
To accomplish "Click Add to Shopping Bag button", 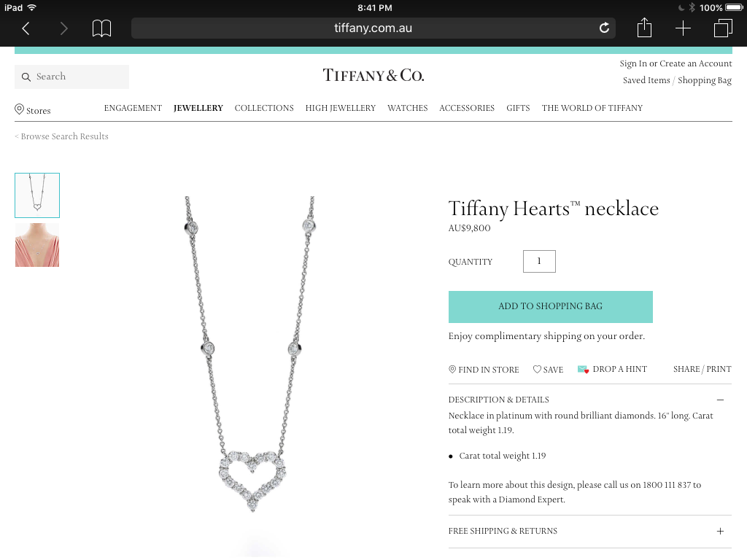I will pyautogui.click(x=550, y=307).
